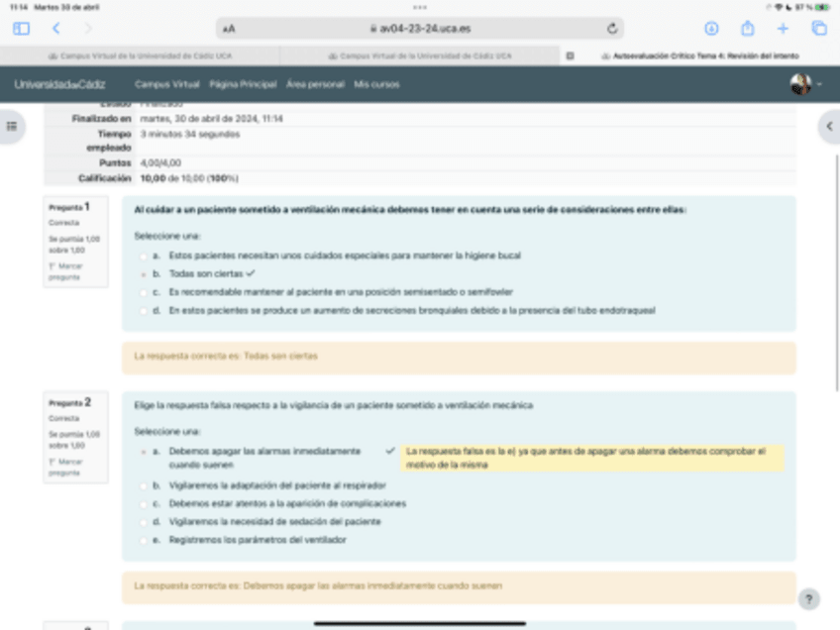Select option e about parámetros del ventilador
The width and height of the screenshot is (840, 630).
(143, 541)
